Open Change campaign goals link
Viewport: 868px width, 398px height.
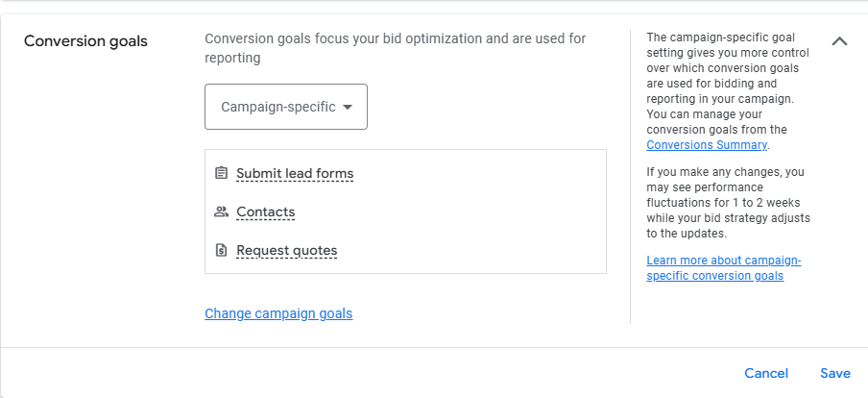278,313
